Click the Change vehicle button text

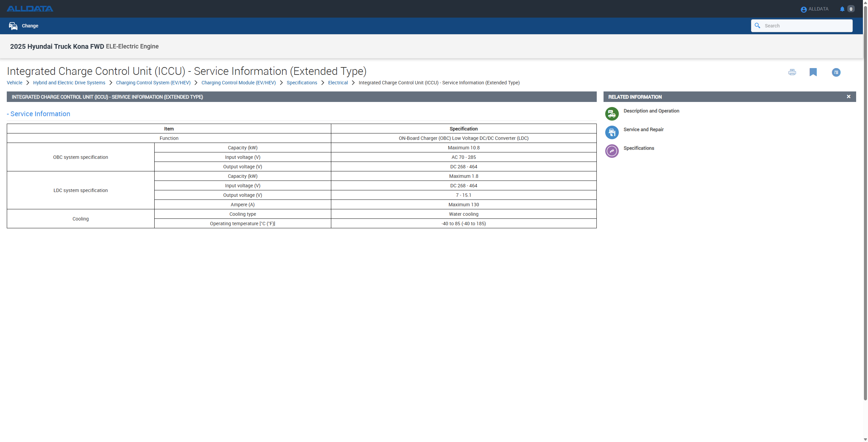30,26
